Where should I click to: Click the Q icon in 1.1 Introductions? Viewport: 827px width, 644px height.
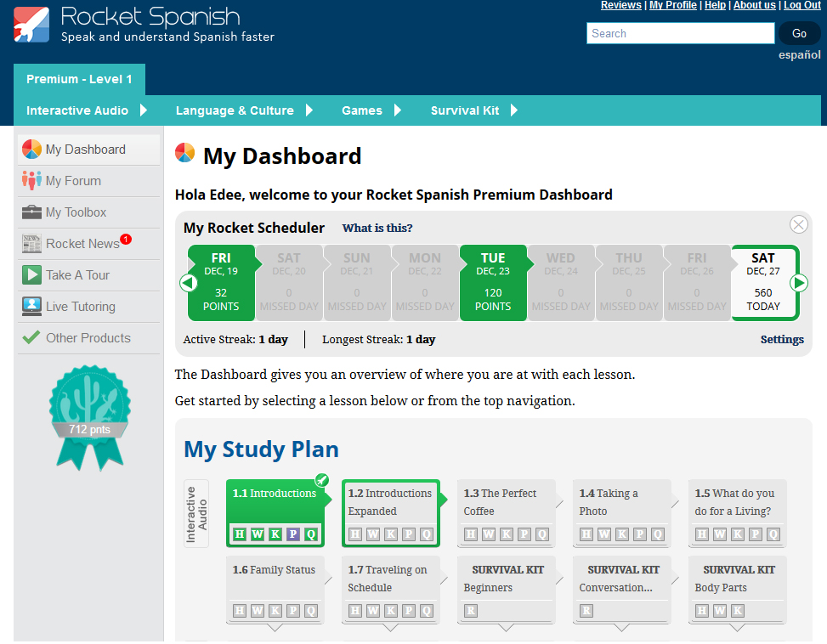click(311, 534)
